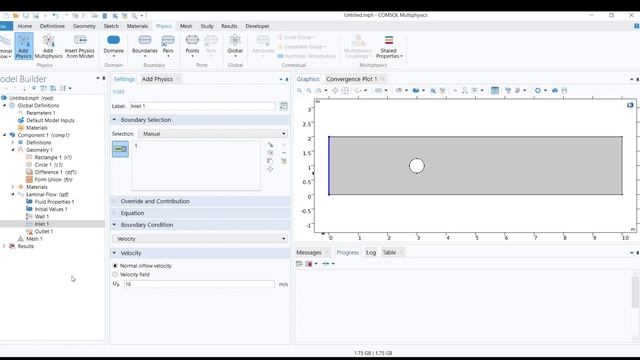Collapse the Velocity section
The height and width of the screenshot is (360, 640).
[x=115, y=253]
